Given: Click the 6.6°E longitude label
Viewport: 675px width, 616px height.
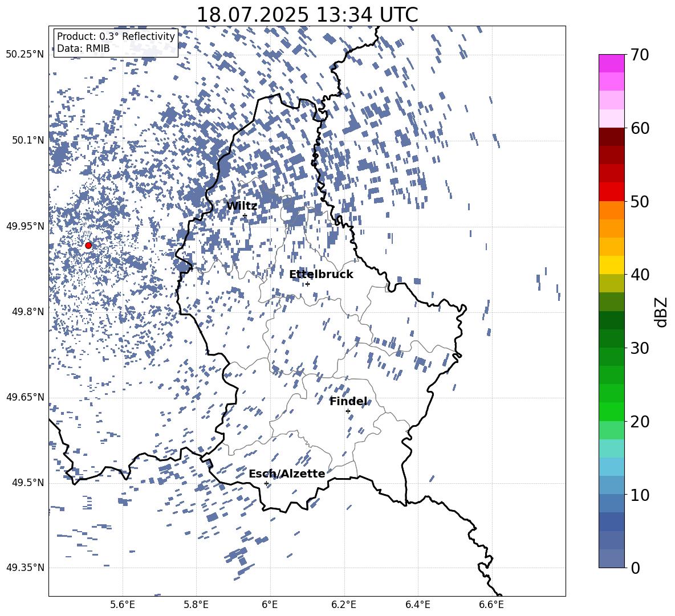Looking at the screenshot, I should pyautogui.click(x=491, y=605).
